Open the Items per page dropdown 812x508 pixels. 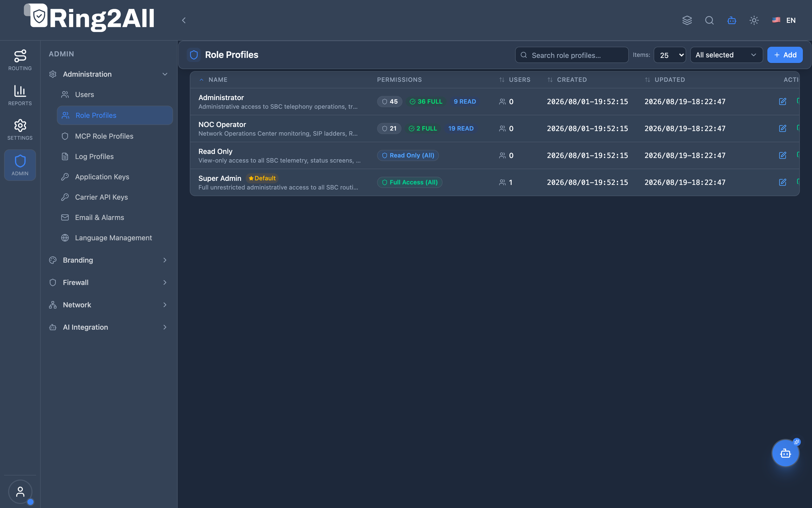(670, 55)
